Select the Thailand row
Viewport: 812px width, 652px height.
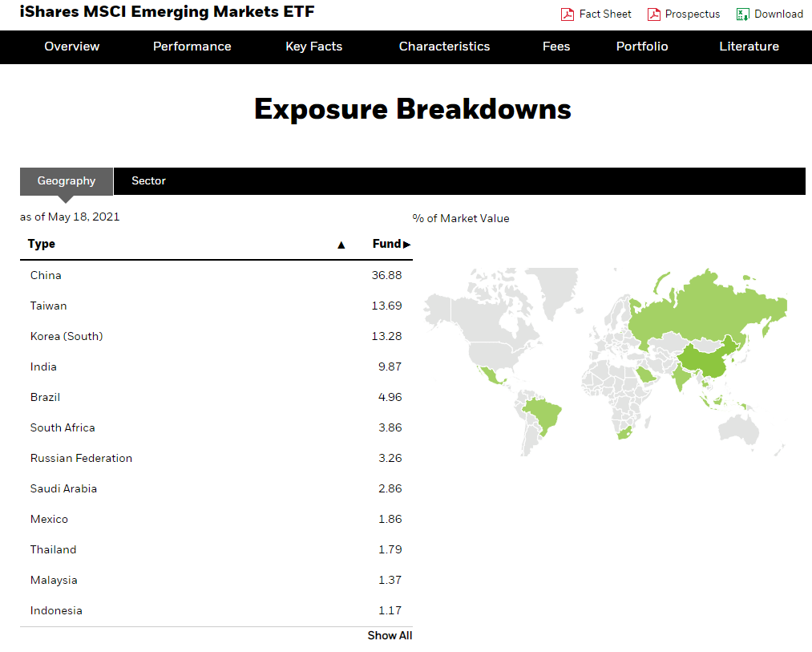(216, 550)
